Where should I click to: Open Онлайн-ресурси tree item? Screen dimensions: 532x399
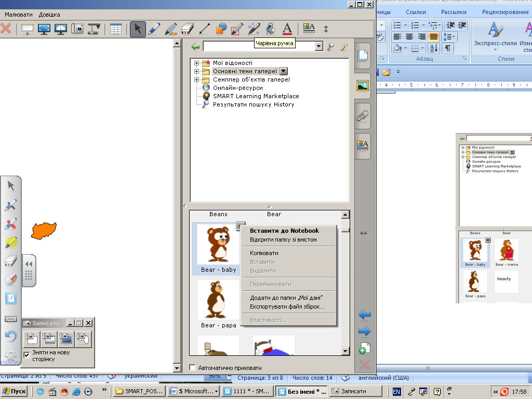(237, 88)
